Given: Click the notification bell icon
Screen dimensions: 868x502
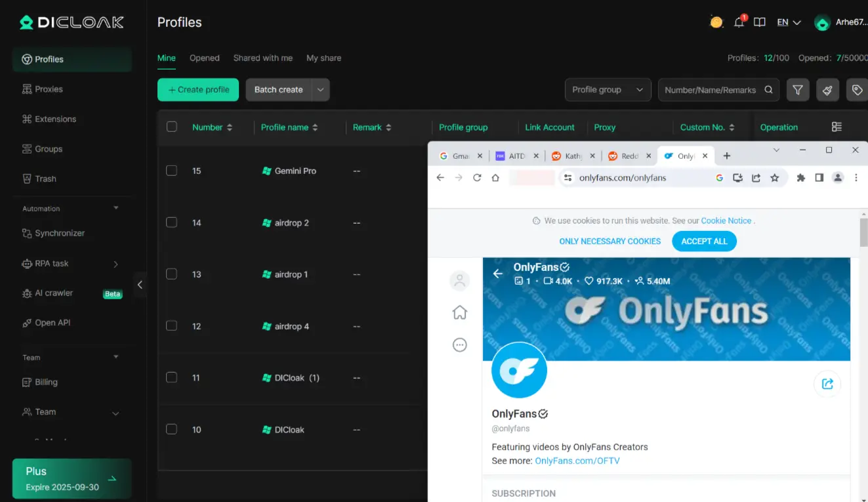Looking at the screenshot, I should click(x=739, y=22).
